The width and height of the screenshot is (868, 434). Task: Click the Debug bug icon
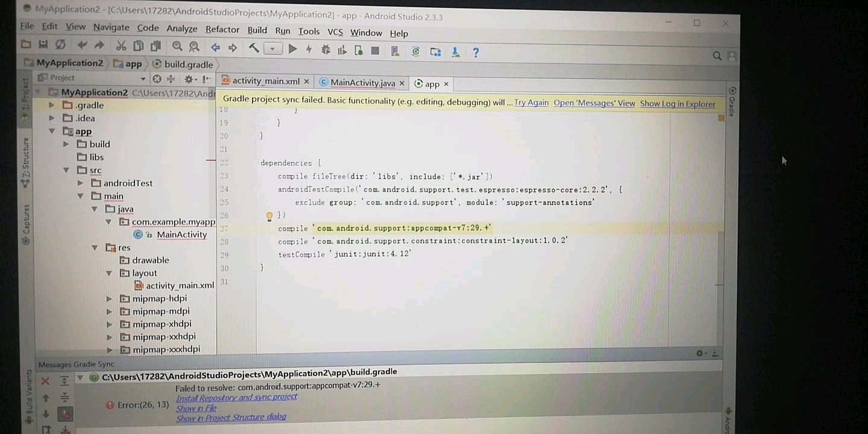[x=325, y=49]
